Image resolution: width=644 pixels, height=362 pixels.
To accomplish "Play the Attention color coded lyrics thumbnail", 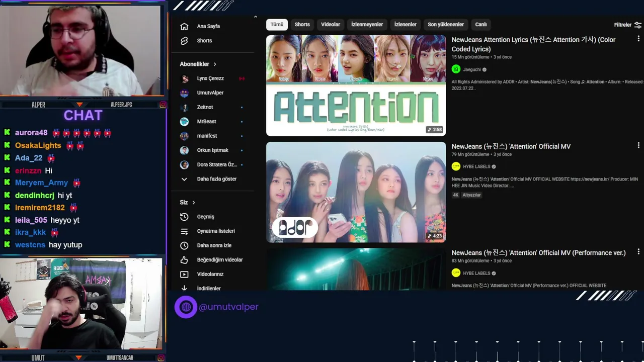I will tap(356, 85).
